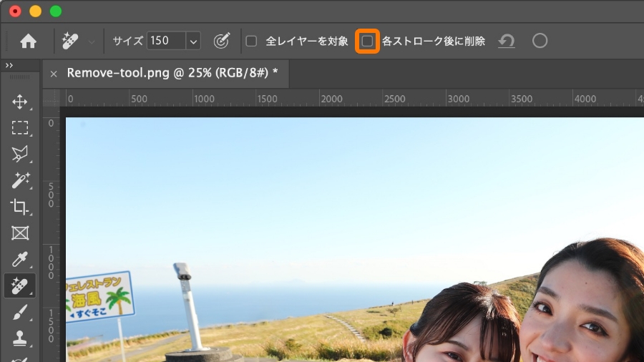
Task: Select the Brush tool
Action: (20, 313)
